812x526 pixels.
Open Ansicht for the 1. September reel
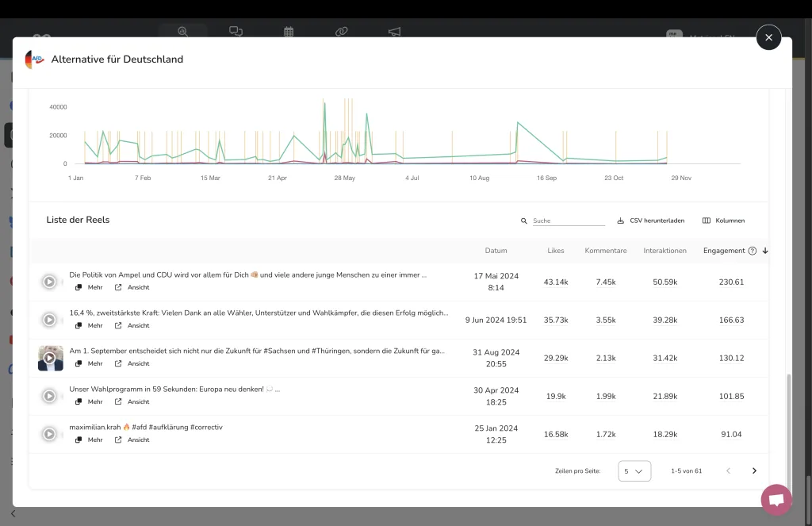pos(132,363)
